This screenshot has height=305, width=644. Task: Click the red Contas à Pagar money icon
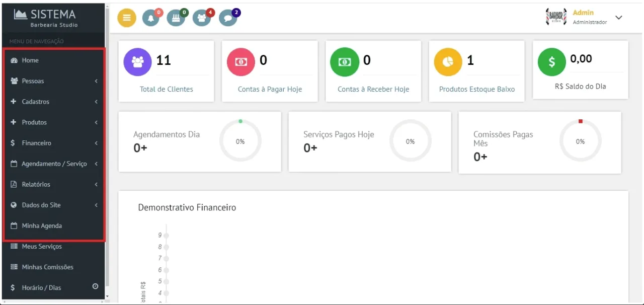click(x=241, y=62)
